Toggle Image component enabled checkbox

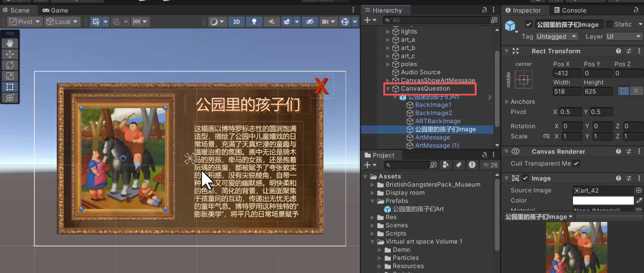point(525,178)
